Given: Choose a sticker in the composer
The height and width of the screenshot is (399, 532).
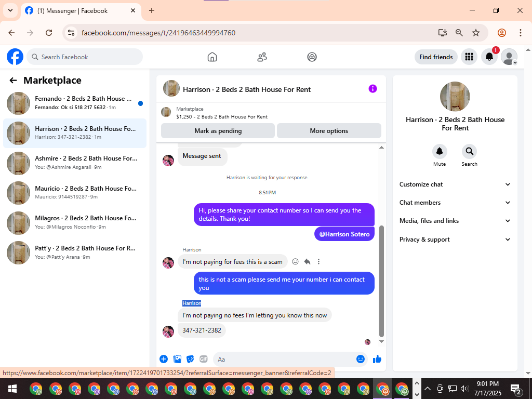Looking at the screenshot, I should click(x=190, y=359).
